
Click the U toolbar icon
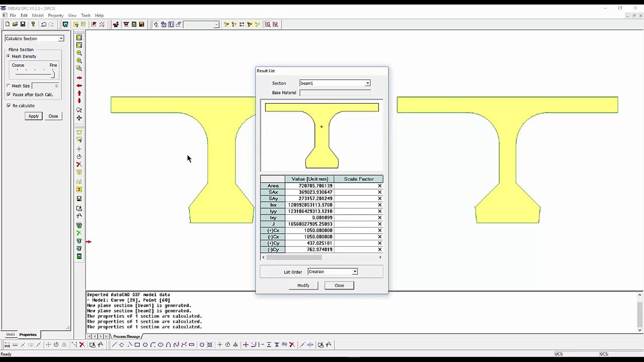point(275,24)
